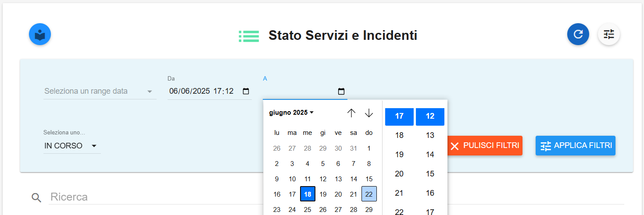Go to next month with down arrow
The height and width of the screenshot is (215, 644).
369,113
